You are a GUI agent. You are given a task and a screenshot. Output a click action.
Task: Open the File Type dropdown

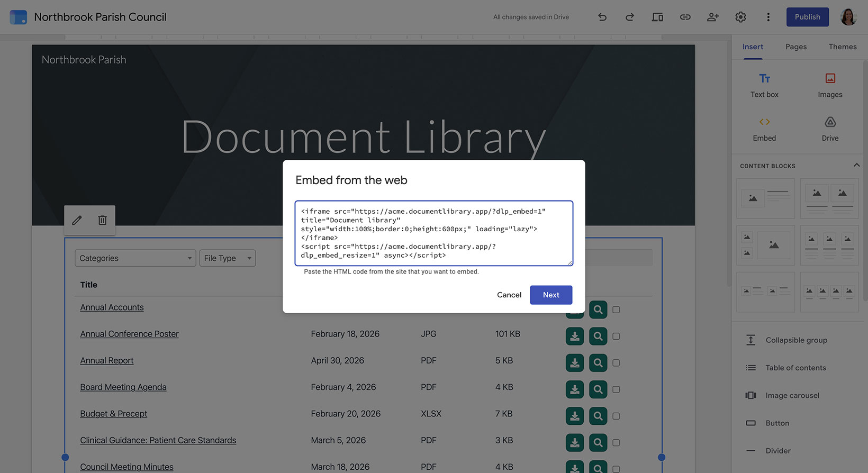pos(228,258)
